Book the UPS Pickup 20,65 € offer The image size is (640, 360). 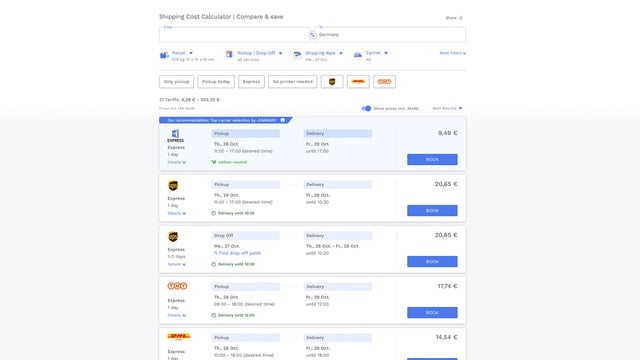point(432,211)
